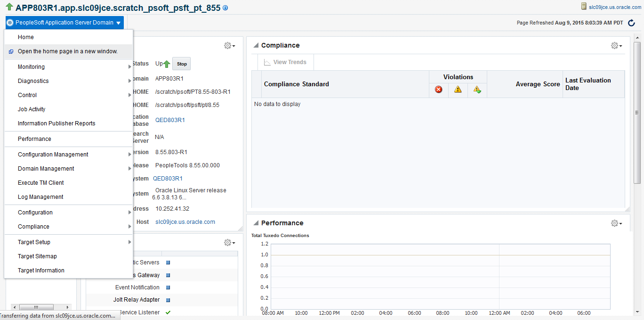Open the PeopleSoft Application Server Domain dropdown
644x320 pixels.
coord(64,23)
